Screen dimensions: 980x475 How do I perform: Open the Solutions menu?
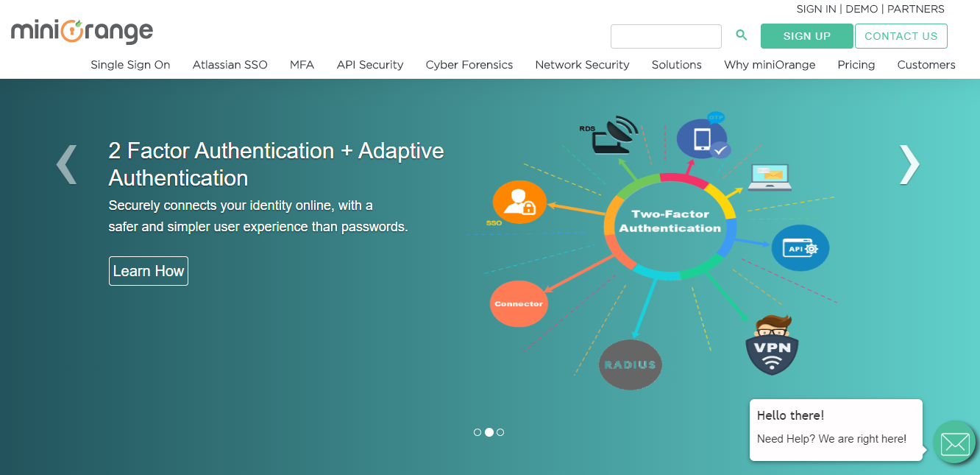click(x=677, y=65)
